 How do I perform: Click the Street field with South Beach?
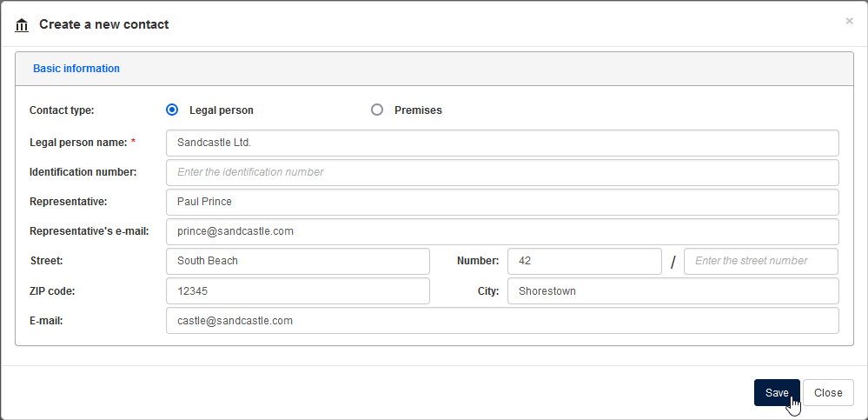[x=297, y=261]
